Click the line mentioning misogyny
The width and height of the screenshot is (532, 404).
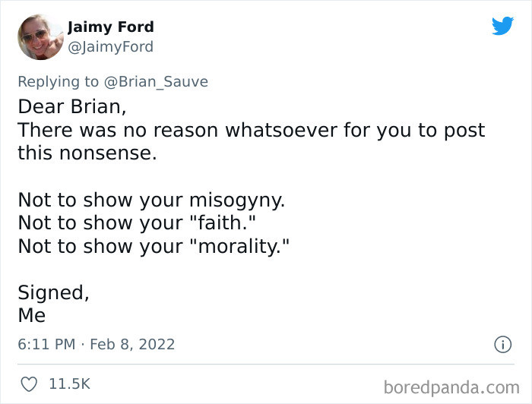tap(151, 200)
